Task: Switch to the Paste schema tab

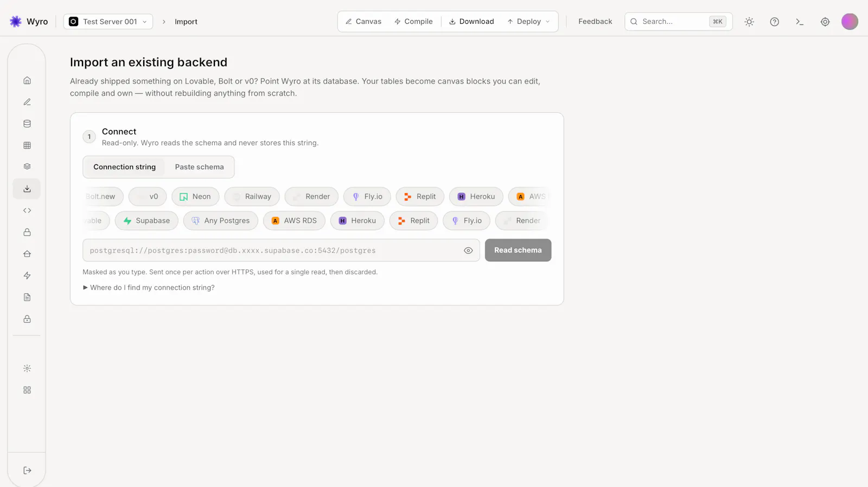Action: pos(199,167)
